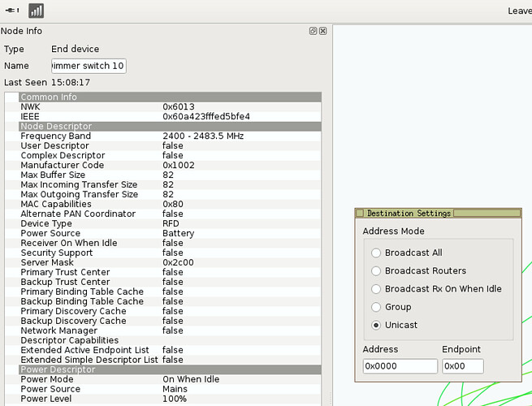
Task: Click the plug connection icon in toolbar
Action: [x=12, y=11]
